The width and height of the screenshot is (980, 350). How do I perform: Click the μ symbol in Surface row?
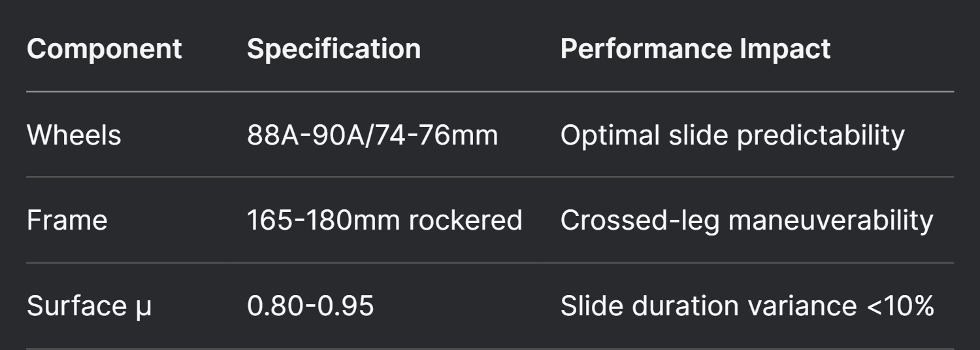pyautogui.click(x=143, y=309)
